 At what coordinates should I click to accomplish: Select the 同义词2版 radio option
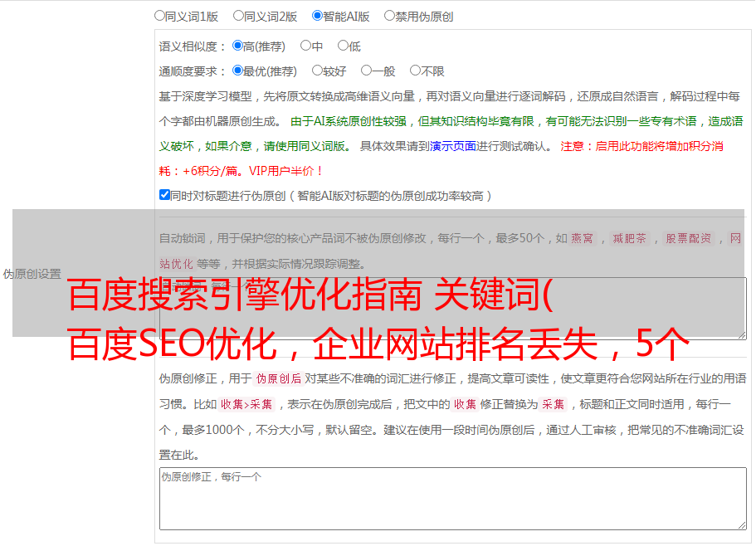pos(238,16)
